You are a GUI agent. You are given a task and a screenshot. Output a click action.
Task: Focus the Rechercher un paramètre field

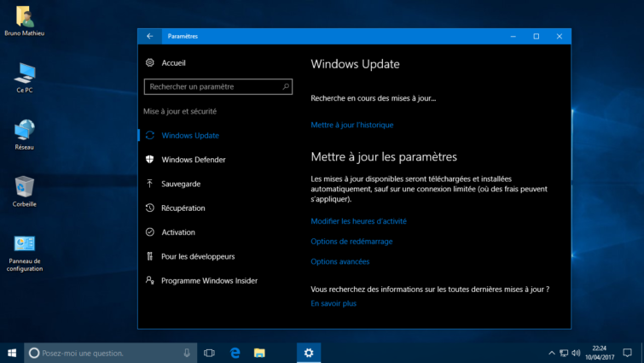tap(218, 87)
